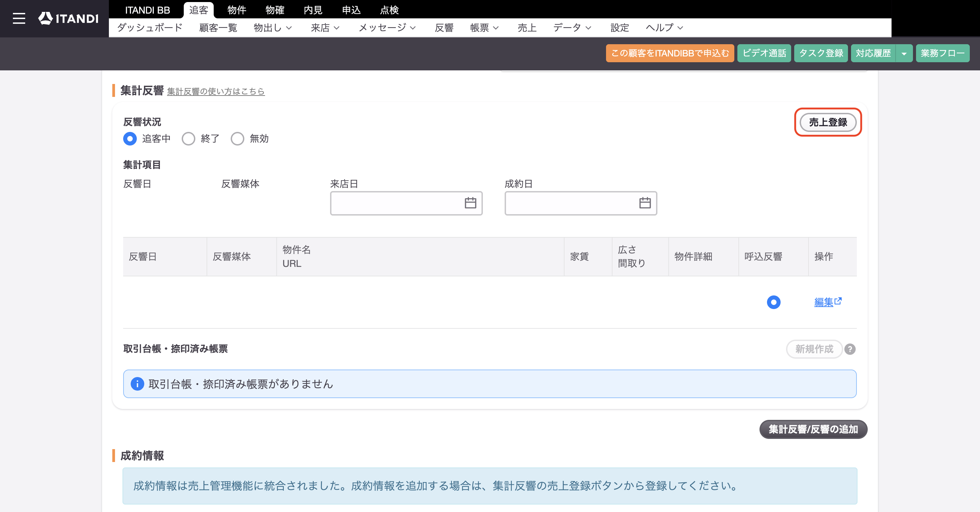
Task: Open the 編集 link in table row
Action: pyautogui.click(x=828, y=302)
